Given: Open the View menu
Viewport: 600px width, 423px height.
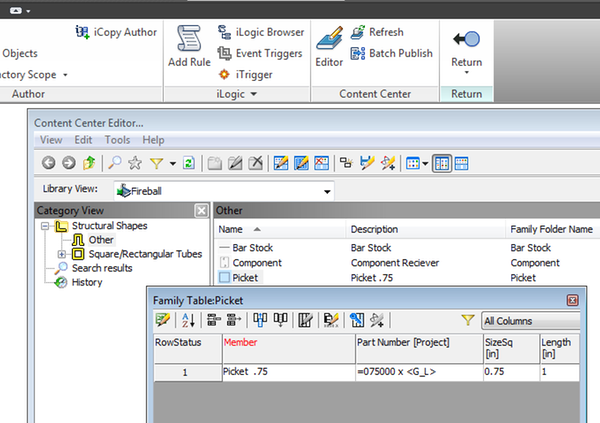Looking at the screenshot, I should tap(51, 140).
